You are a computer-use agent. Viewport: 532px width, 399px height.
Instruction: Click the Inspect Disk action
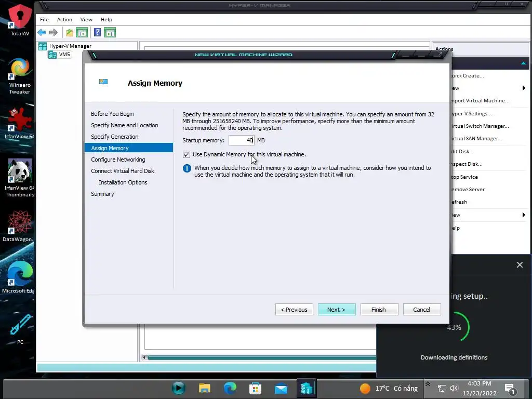(467, 164)
